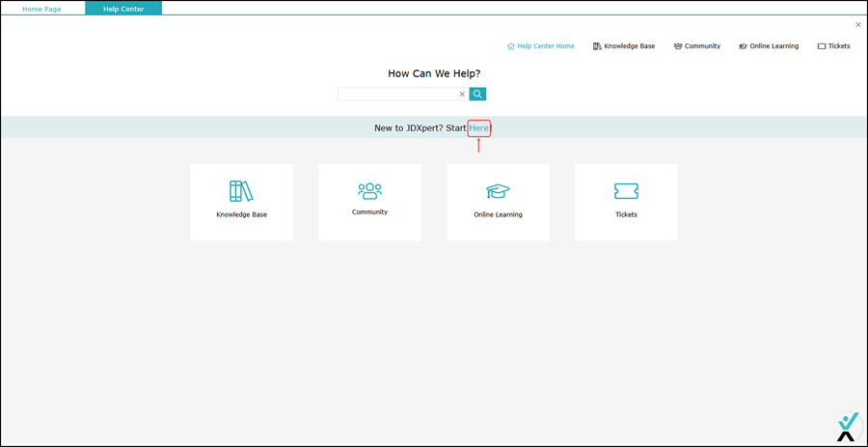This screenshot has width=868, height=447.
Task: Select the Help Center tab
Action: (x=123, y=9)
